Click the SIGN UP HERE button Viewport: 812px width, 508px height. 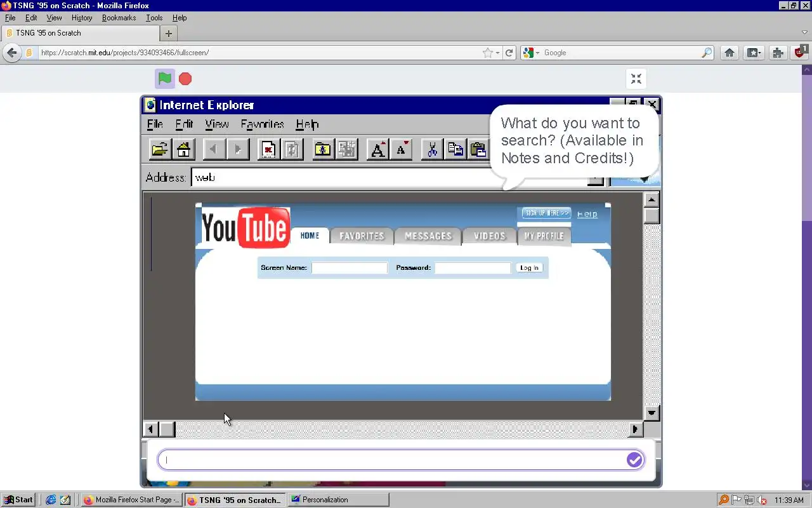tap(547, 213)
